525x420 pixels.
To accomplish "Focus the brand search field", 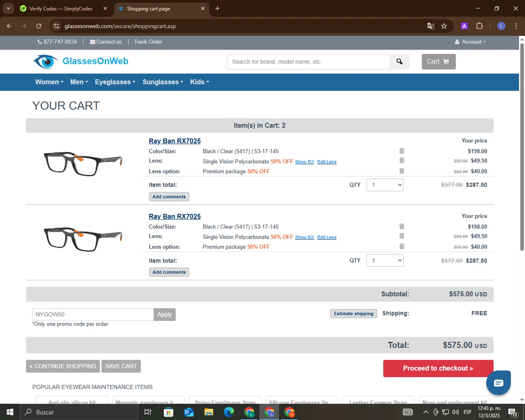I will coord(308,62).
